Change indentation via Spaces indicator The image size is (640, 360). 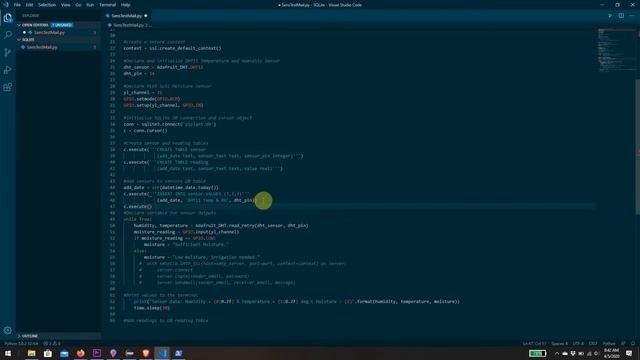(x=559, y=344)
